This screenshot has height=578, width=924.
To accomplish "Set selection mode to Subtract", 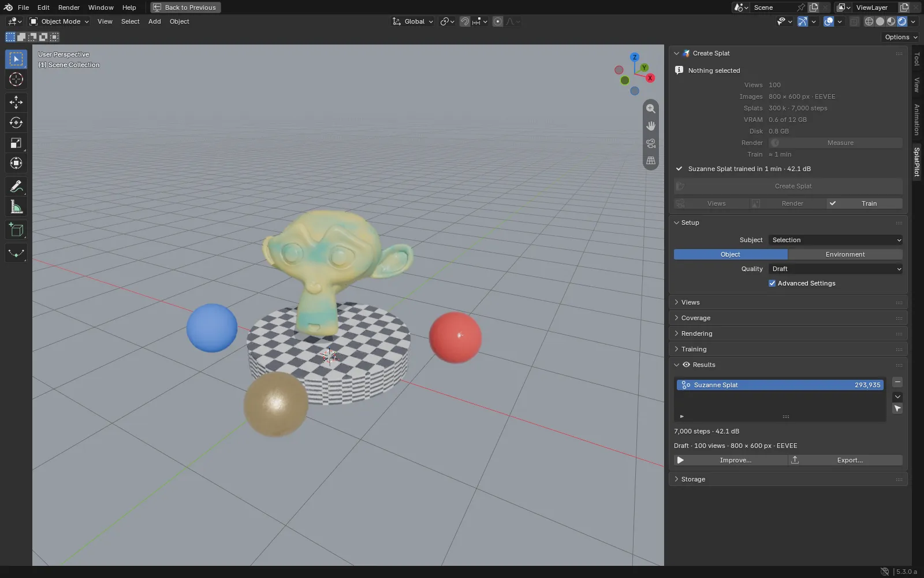I will pos(32,37).
